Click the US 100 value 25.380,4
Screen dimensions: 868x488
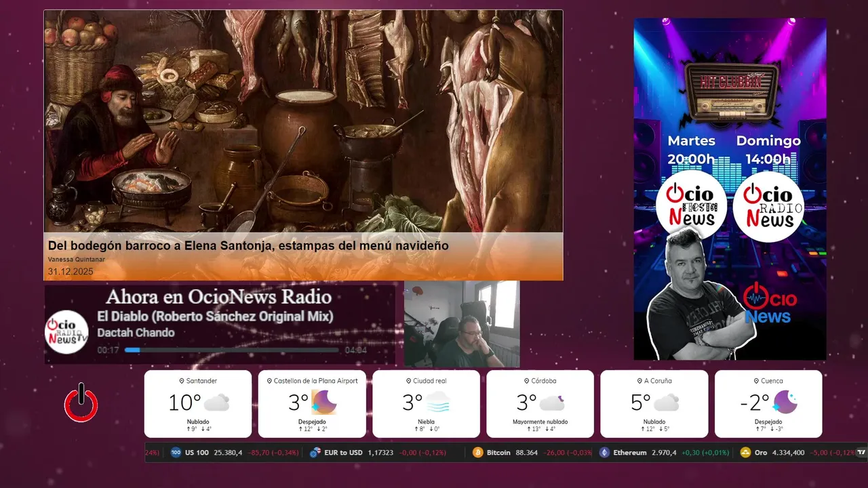pos(228,452)
